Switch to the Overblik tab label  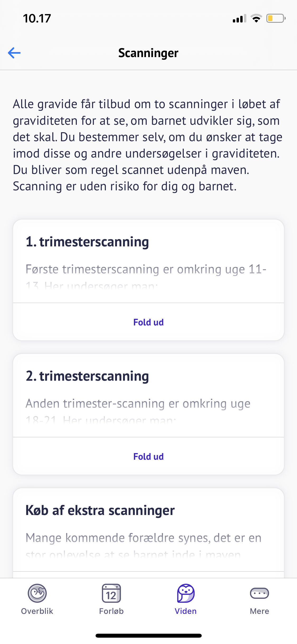[37, 611]
